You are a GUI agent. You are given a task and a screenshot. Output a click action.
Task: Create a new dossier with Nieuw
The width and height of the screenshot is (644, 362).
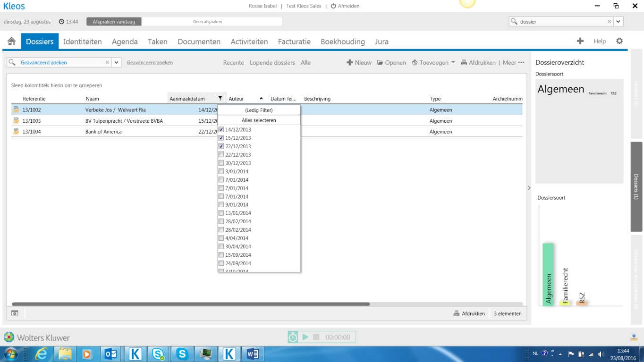coord(359,62)
